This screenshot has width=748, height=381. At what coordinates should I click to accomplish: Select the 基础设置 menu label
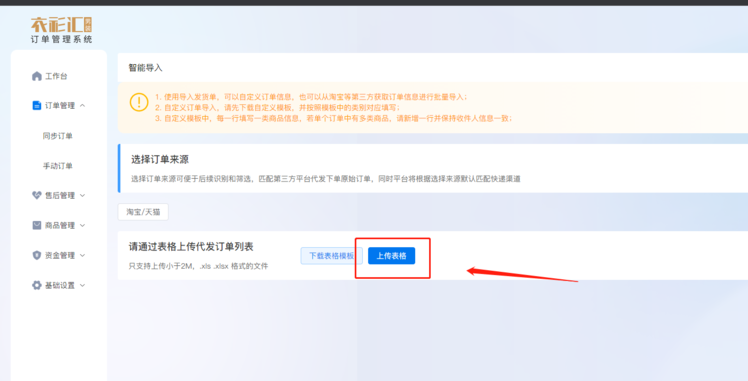60,286
